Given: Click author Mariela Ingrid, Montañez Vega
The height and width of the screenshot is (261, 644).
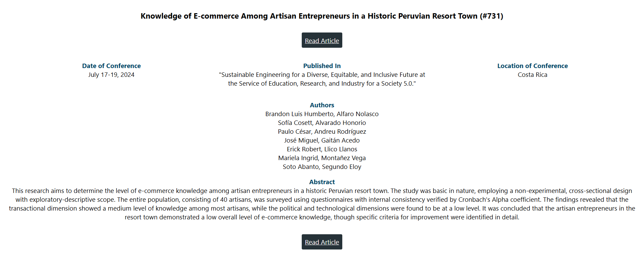Looking at the screenshot, I should pyautogui.click(x=322, y=158).
